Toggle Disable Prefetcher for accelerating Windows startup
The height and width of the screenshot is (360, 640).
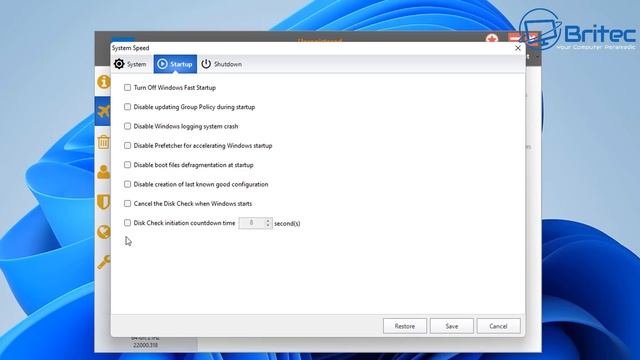(x=127, y=145)
